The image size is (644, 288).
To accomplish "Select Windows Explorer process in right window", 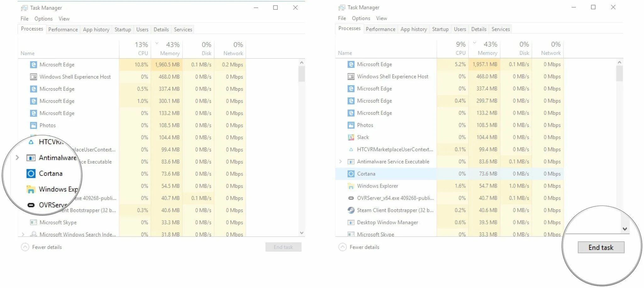I will coord(377,186).
